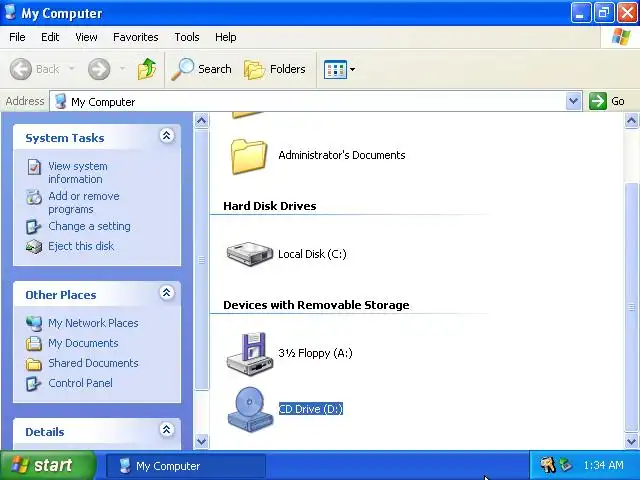Screen dimensions: 640x480
Task: Click the Administrator's Documents label
Action: tap(342, 155)
